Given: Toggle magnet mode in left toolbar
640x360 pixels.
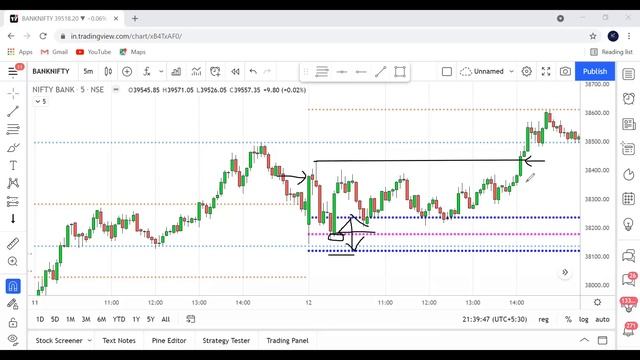Looking at the screenshot, I should [x=13, y=286].
